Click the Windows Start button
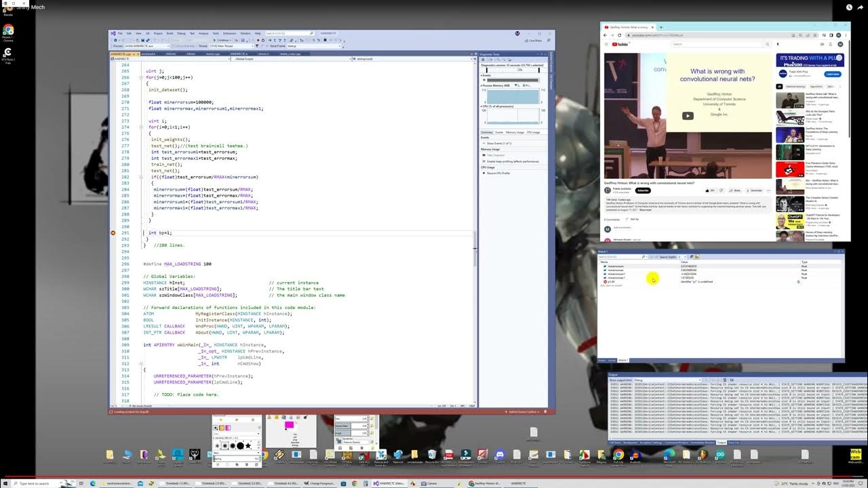868x488 pixels. click(5, 483)
